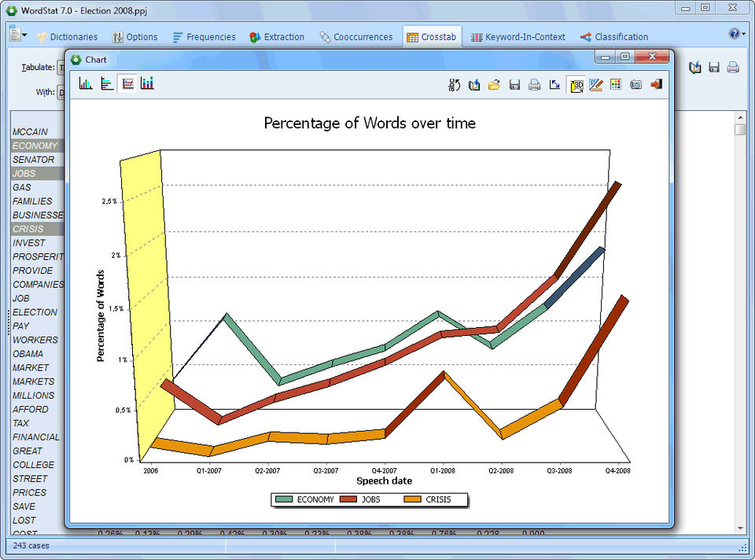Click the append chart to report icon
Image resolution: width=755 pixels, height=560 pixels.
474,85
